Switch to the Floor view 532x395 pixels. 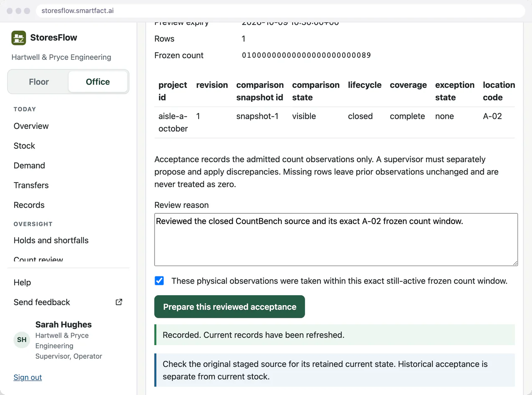pyautogui.click(x=39, y=82)
